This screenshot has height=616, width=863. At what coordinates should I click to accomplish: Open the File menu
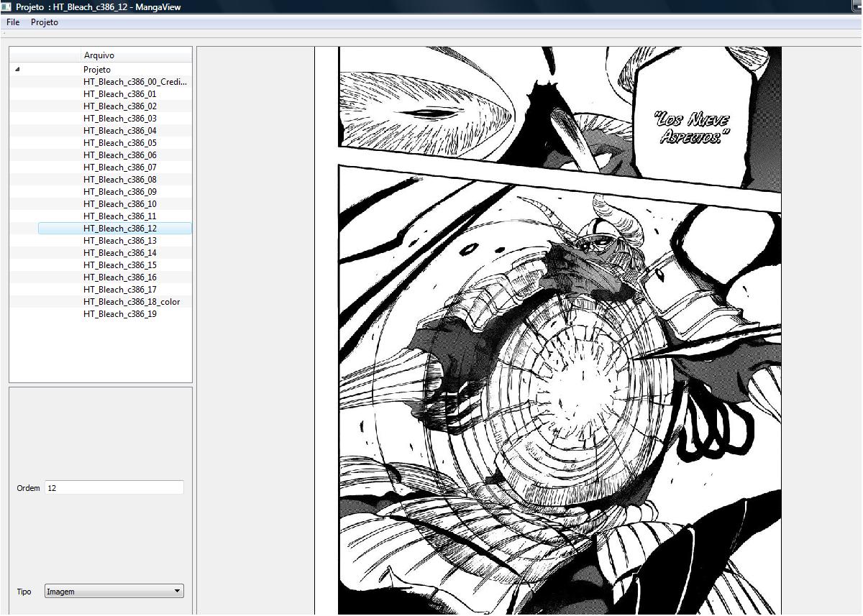click(x=13, y=22)
